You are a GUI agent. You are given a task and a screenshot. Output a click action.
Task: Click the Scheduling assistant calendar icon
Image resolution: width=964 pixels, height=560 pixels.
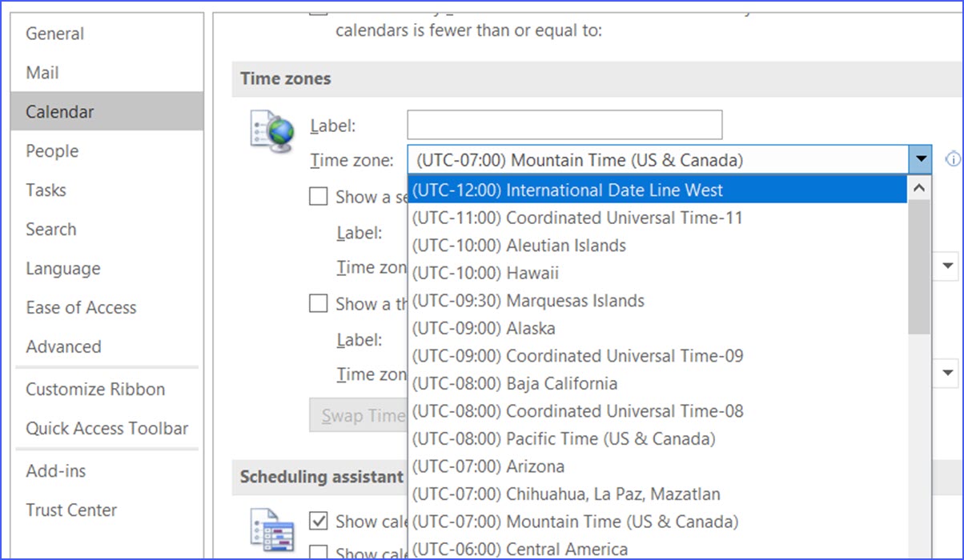(271, 530)
